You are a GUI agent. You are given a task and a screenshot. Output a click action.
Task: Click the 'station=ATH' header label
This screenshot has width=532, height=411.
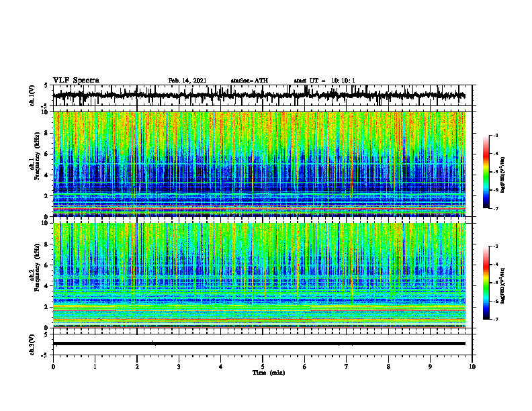pyautogui.click(x=249, y=81)
